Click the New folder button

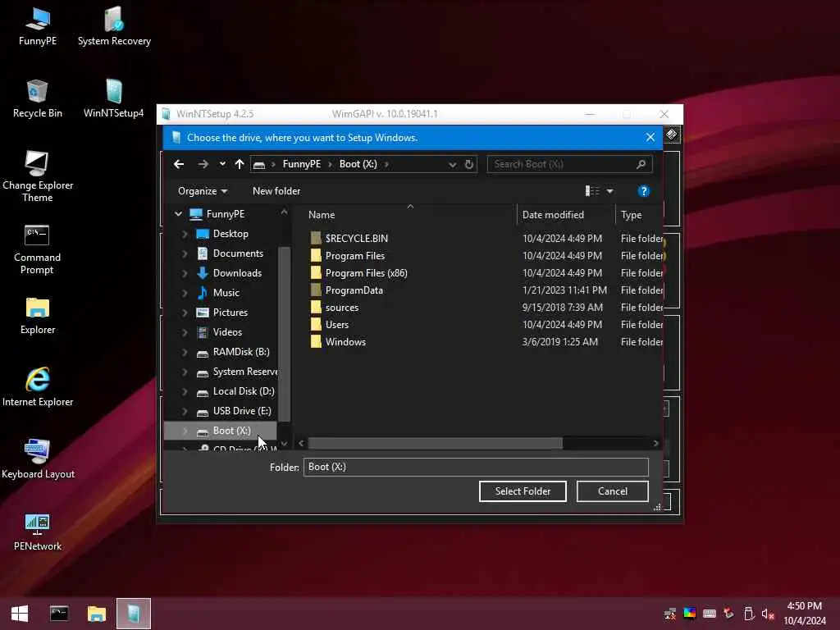(276, 191)
